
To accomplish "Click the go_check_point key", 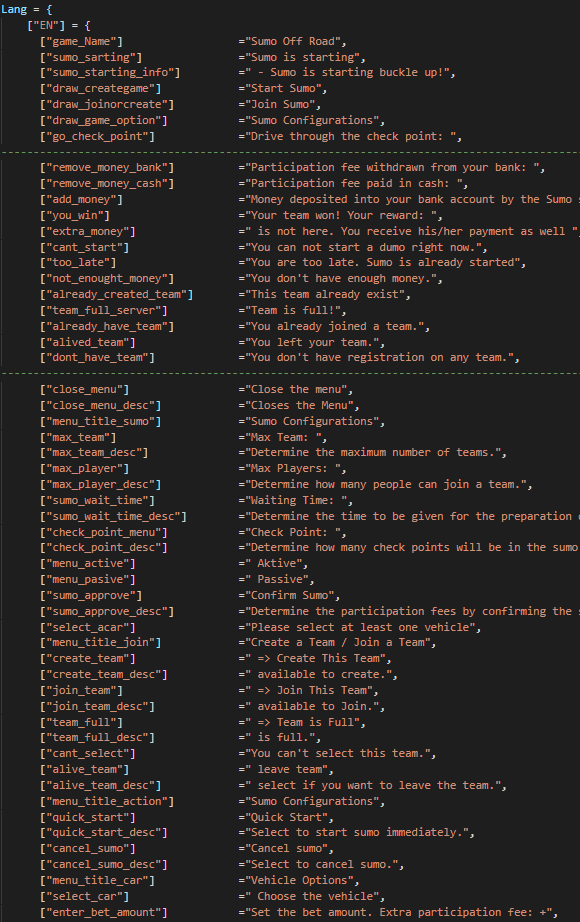I will click(97, 136).
